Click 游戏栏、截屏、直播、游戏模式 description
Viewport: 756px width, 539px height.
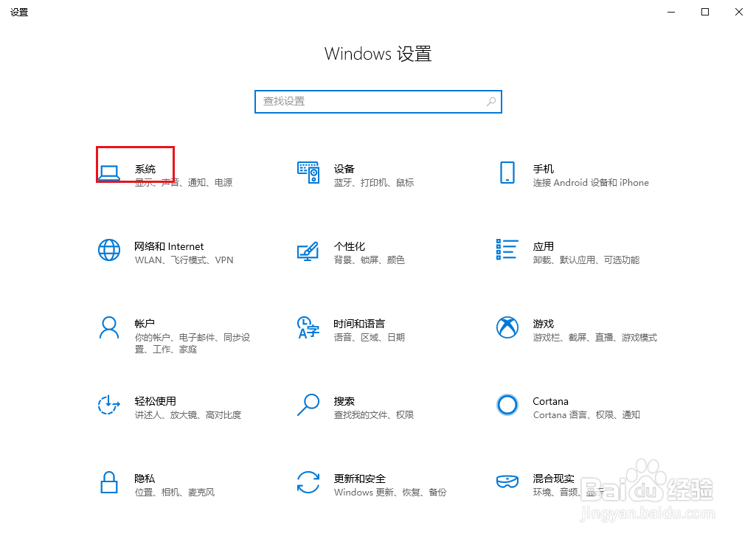point(595,338)
